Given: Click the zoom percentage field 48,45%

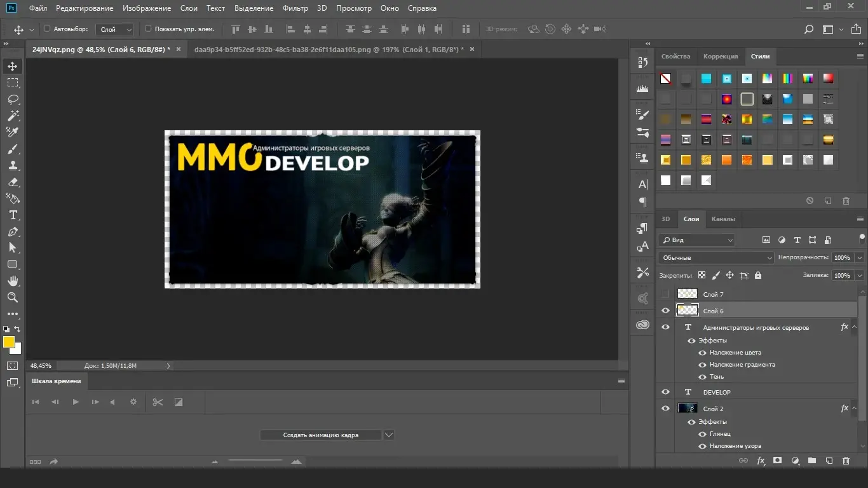Looking at the screenshot, I should click(41, 365).
